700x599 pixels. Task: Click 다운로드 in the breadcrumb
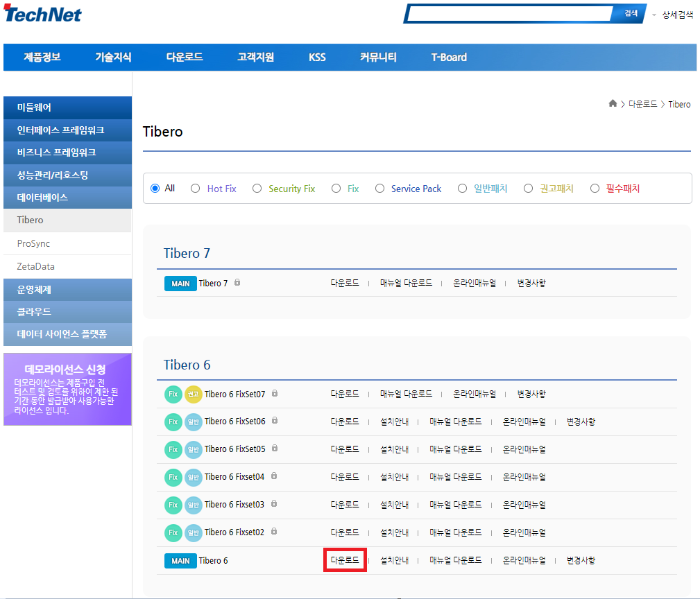click(x=643, y=104)
